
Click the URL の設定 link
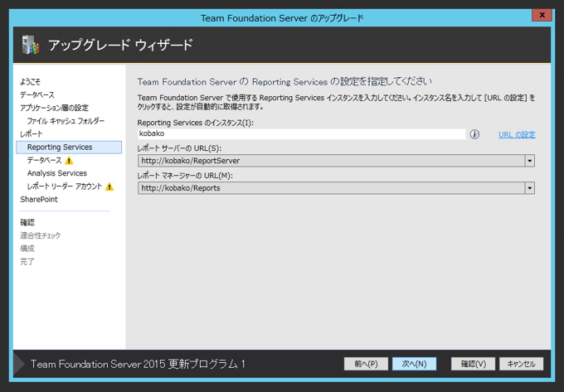coord(517,135)
